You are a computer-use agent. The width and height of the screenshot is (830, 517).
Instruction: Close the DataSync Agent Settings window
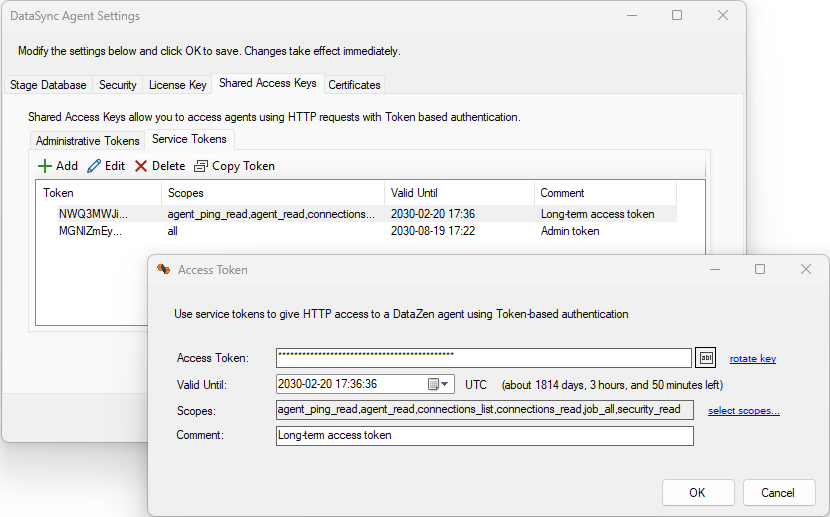[x=723, y=15]
